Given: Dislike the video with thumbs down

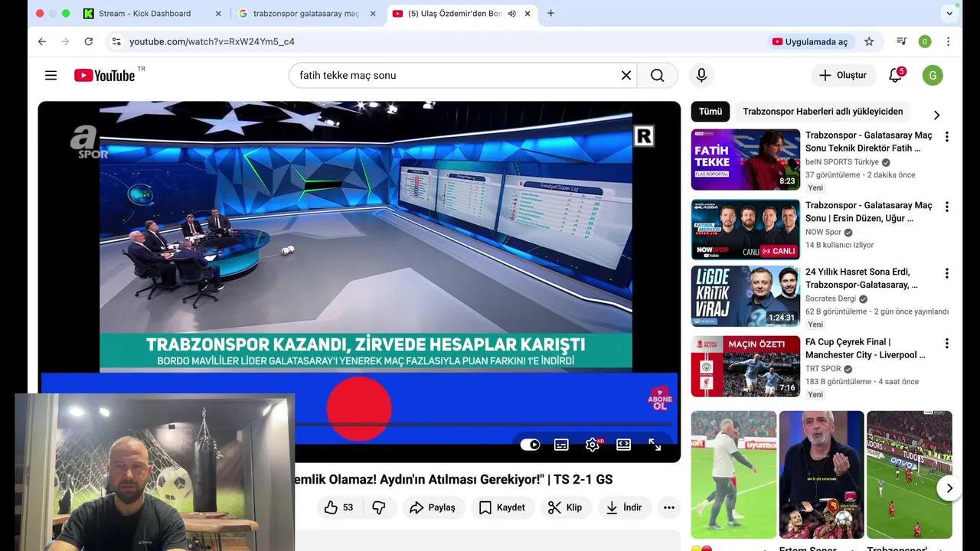Looking at the screenshot, I should [x=379, y=507].
